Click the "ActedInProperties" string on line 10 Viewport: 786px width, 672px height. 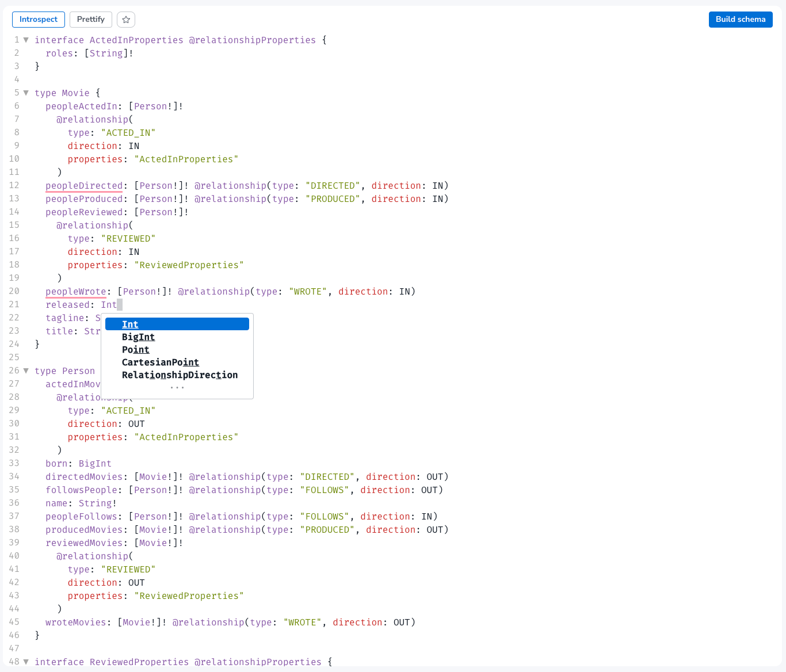[x=186, y=159]
